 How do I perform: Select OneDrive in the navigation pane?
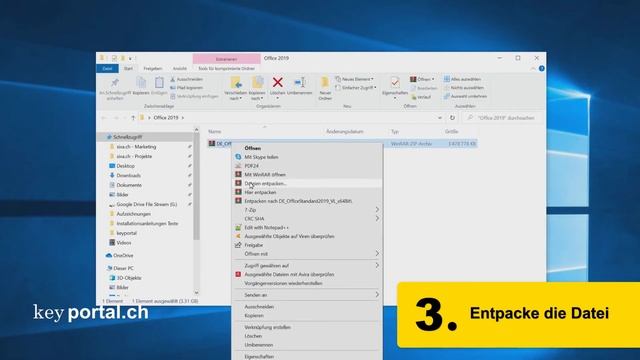[x=123, y=256]
